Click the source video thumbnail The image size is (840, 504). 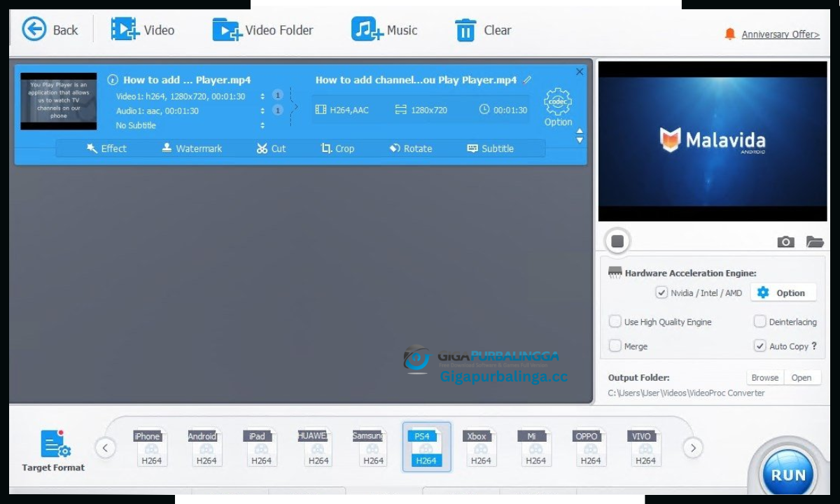59,101
